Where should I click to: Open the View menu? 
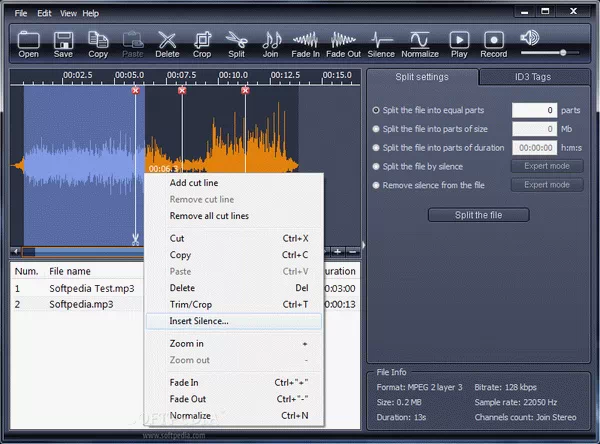coord(68,13)
